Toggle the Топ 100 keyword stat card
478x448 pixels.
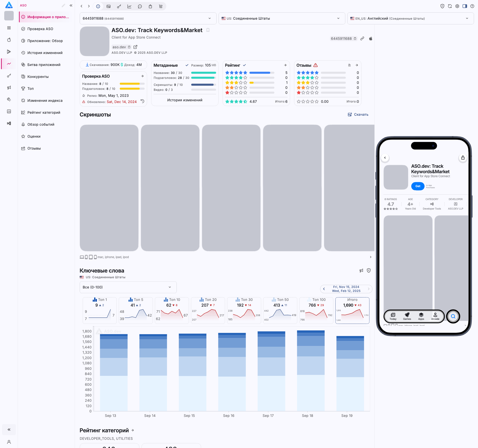click(316, 310)
